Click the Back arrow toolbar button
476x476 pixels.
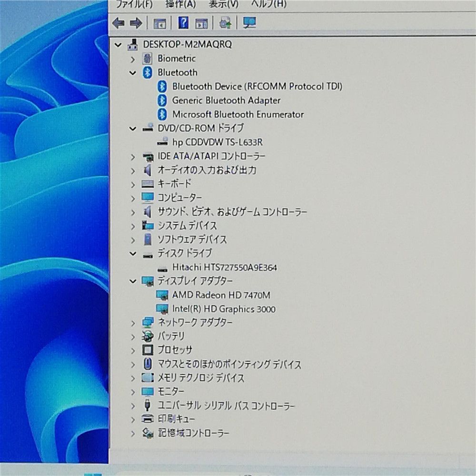coord(118,23)
